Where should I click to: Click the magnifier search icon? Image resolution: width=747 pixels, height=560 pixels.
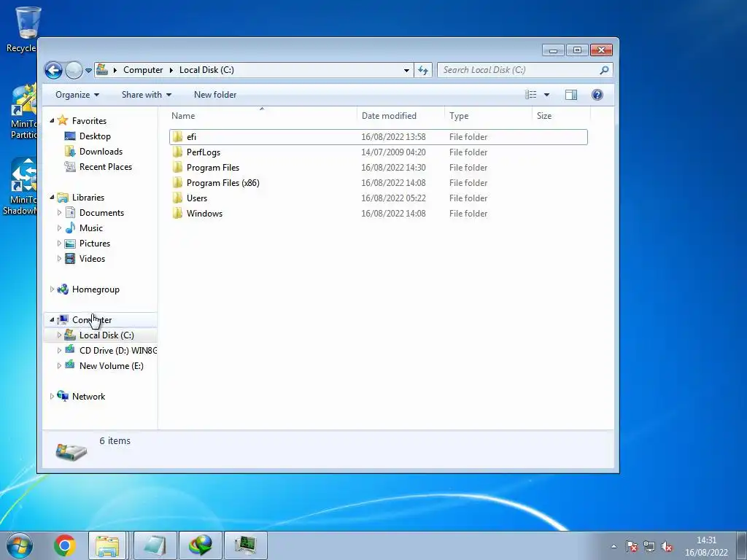tap(604, 70)
